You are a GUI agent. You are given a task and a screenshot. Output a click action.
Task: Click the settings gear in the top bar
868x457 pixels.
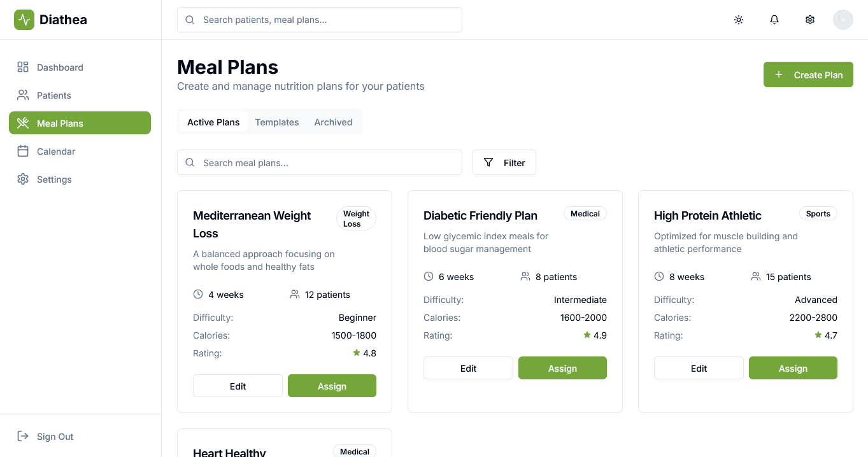point(809,20)
